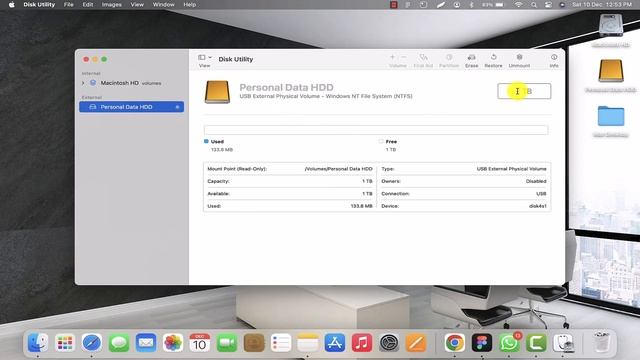Open System Preferences from the Dock
This screenshot has height=360, width=640.
(389, 342)
